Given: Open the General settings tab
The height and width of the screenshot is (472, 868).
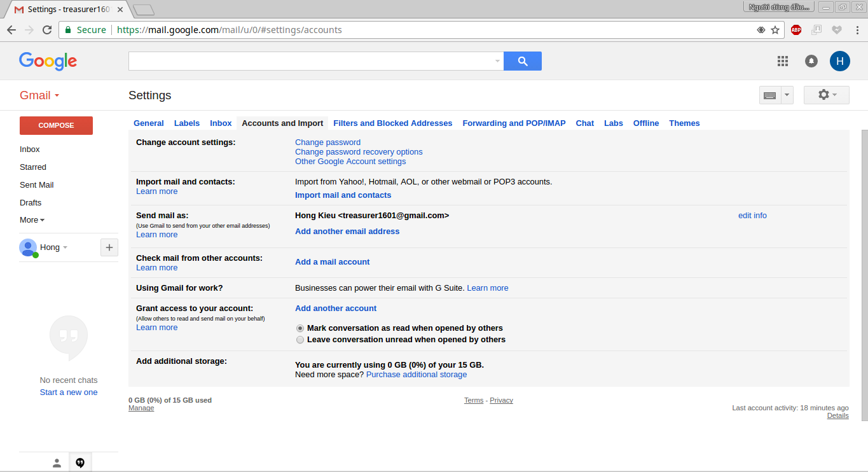Looking at the screenshot, I should 149,123.
